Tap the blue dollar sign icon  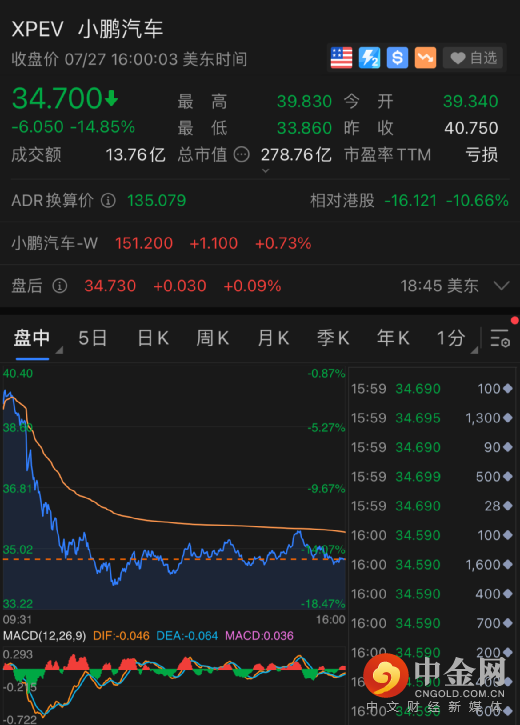click(x=397, y=58)
